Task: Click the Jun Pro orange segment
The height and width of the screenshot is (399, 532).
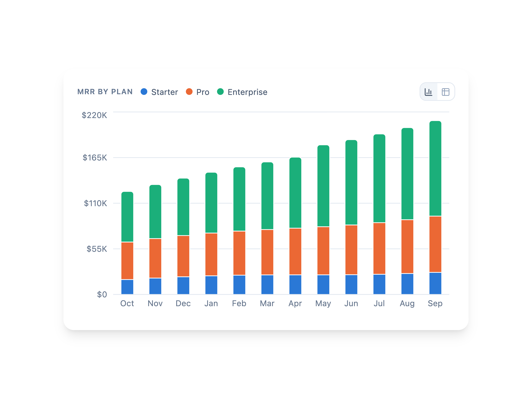Action: pos(351,250)
